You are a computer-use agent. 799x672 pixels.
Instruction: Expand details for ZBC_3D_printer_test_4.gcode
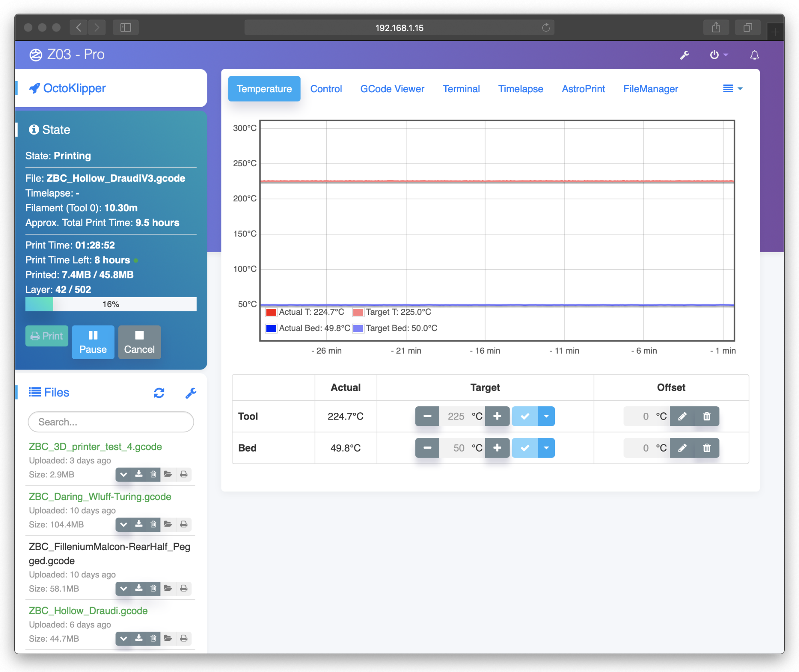(124, 474)
